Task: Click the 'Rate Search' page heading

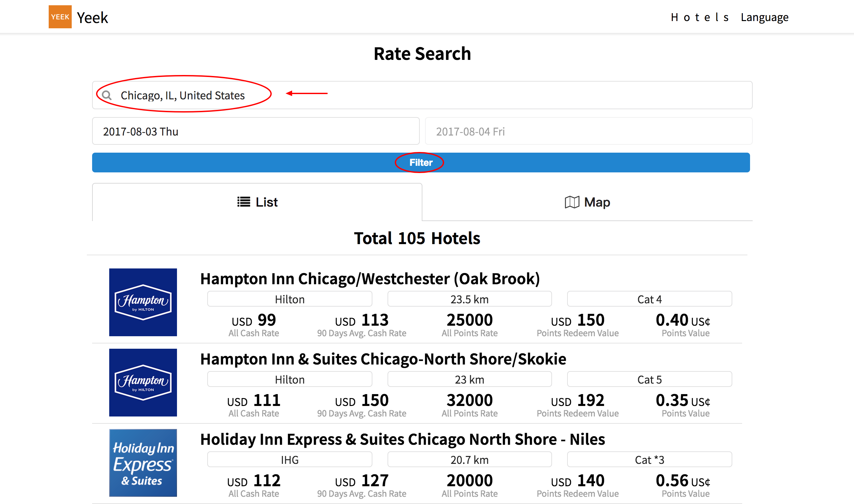Action: (x=422, y=54)
